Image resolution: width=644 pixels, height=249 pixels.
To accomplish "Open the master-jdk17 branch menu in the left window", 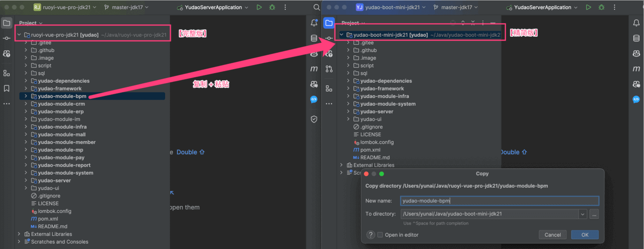I will click(127, 7).
